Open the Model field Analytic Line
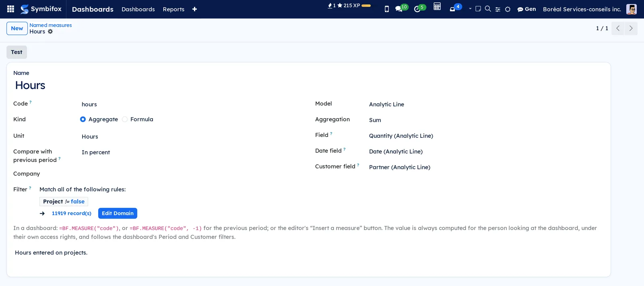The width and height of the screenshot is (644, 286). (x=486, y=104)
